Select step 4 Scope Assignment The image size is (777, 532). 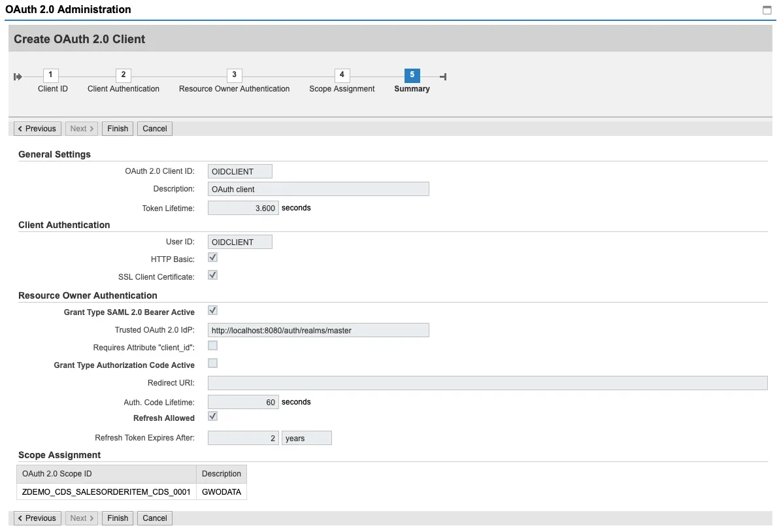342,75
